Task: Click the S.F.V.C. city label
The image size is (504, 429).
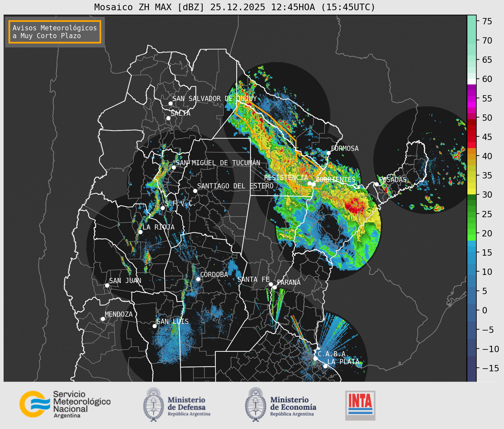Action: tap(180, 203)
